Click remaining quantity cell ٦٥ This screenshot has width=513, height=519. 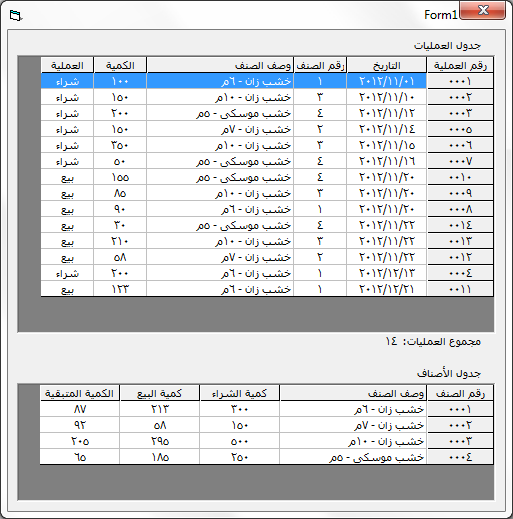[x=79, y=457]
